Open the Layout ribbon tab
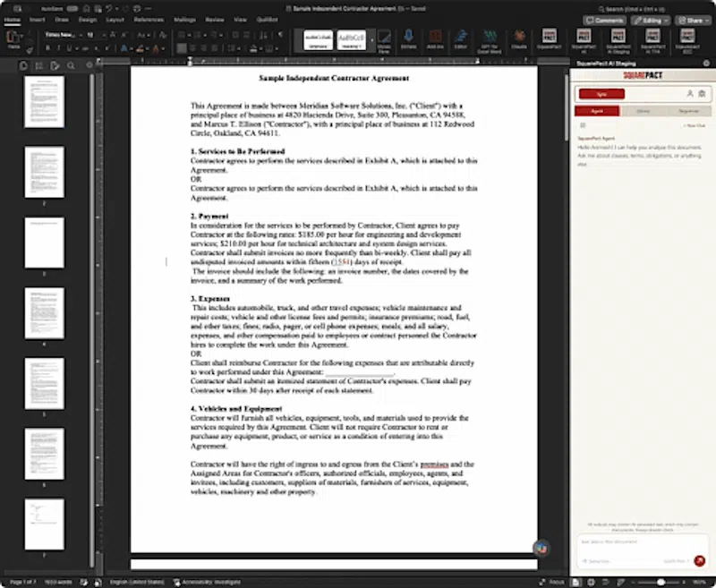 tap(115, 20)
